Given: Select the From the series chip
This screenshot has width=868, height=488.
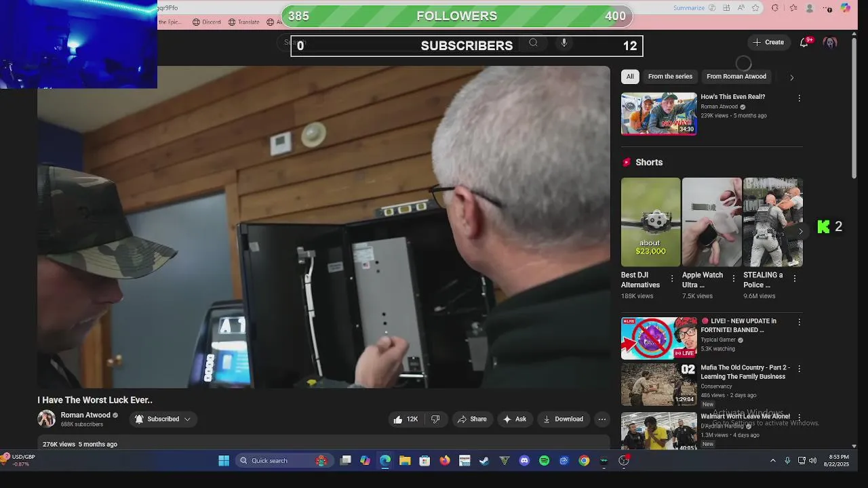Looking at the screenshot, I should pos(670,77).
